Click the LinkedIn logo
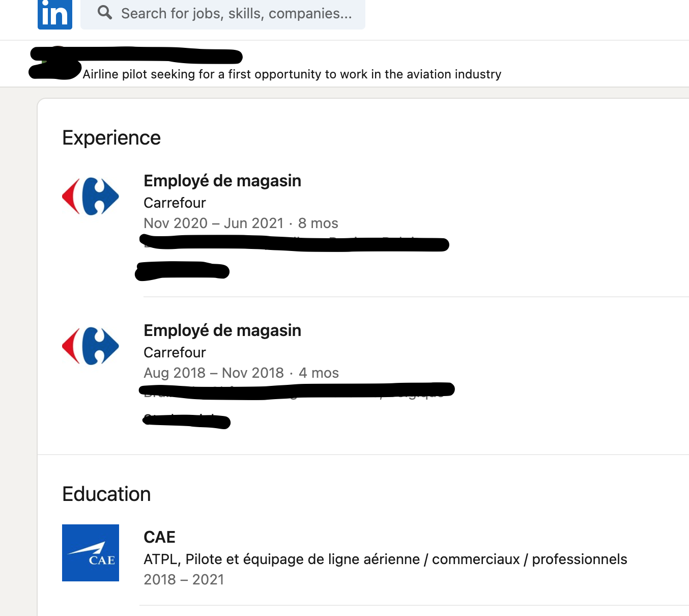 [55, 14]
